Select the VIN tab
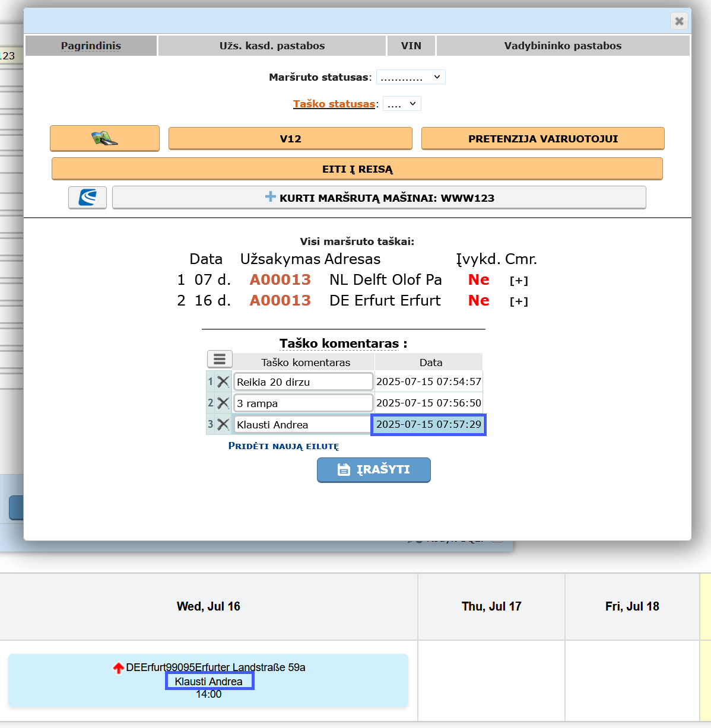 click(x=411, y=46)
